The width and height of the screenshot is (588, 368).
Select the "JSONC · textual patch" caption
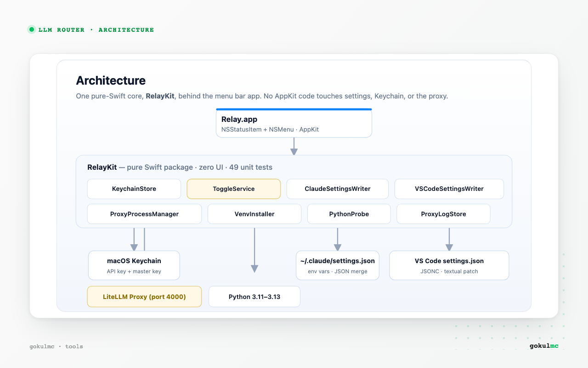pos(449,271)
